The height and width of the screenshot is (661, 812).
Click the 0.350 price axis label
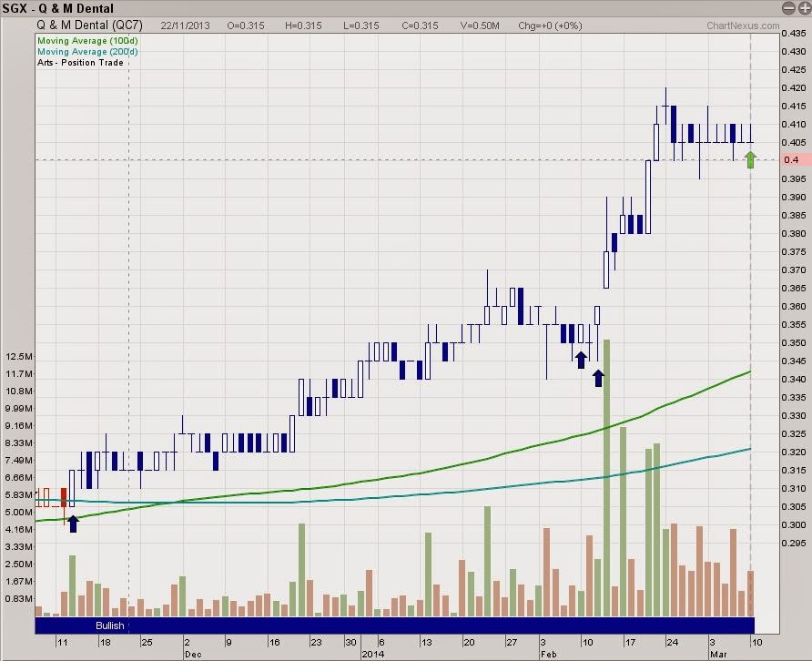[794, 342]
